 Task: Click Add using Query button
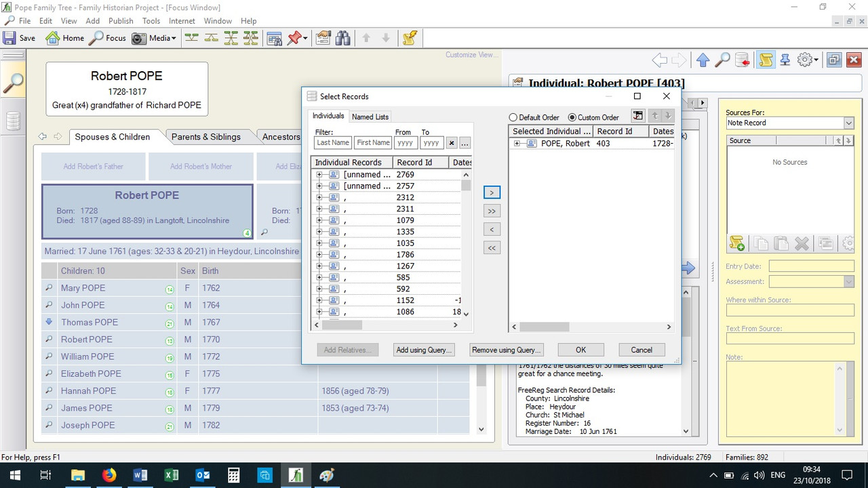click(424, 350)
